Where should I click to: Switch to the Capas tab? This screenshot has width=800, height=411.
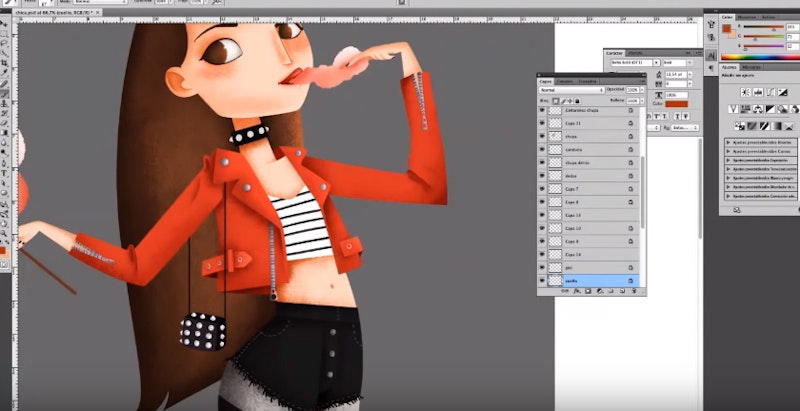tap(545, 80)
